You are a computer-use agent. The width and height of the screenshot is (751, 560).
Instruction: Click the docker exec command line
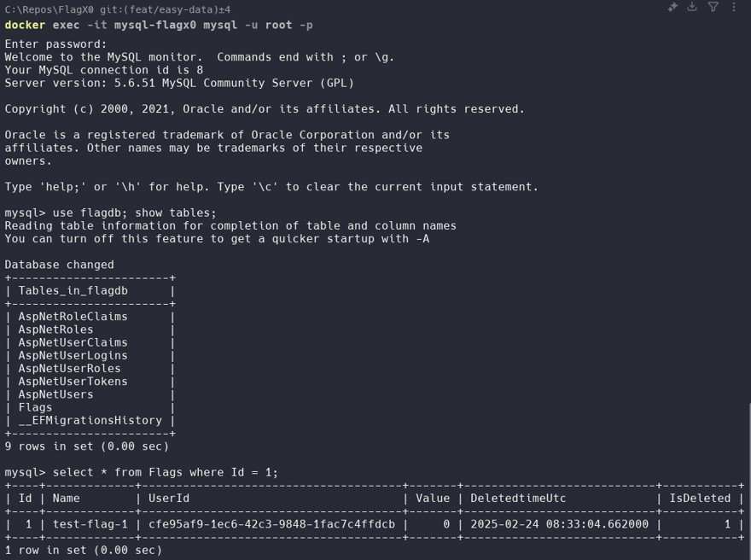pyautogui.click(x=159, y=25)
